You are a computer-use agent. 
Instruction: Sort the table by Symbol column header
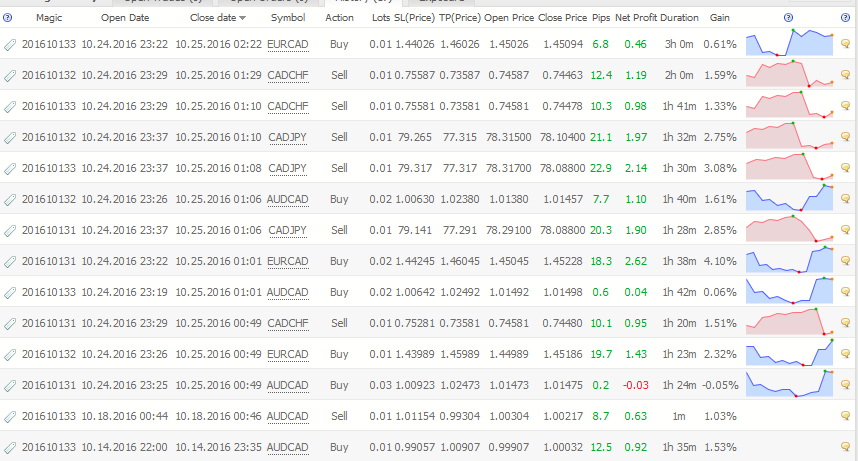pyautogui.click(x=288, y=18)
